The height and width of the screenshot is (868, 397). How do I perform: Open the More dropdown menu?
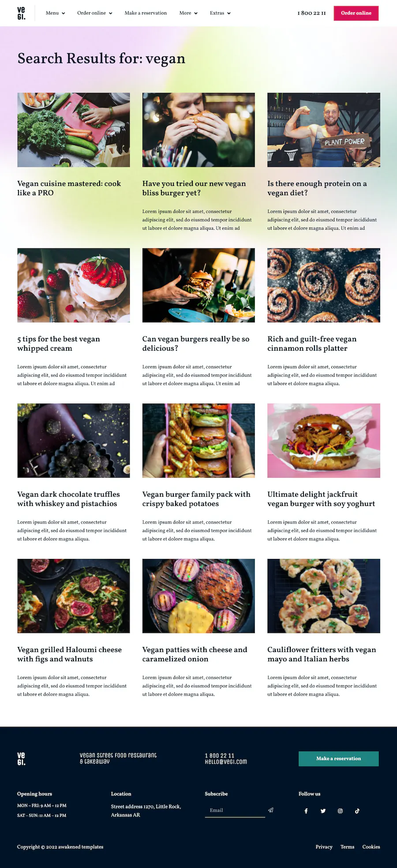click(188, 13)
